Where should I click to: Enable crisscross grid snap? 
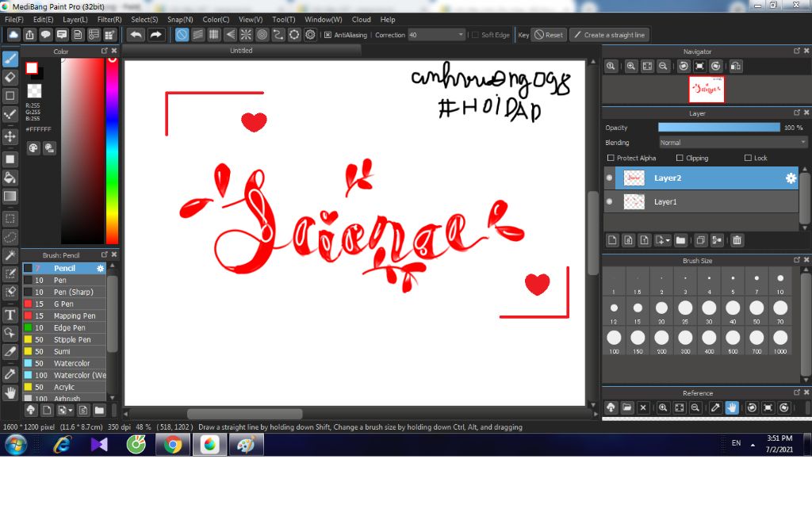click(214, 35)
